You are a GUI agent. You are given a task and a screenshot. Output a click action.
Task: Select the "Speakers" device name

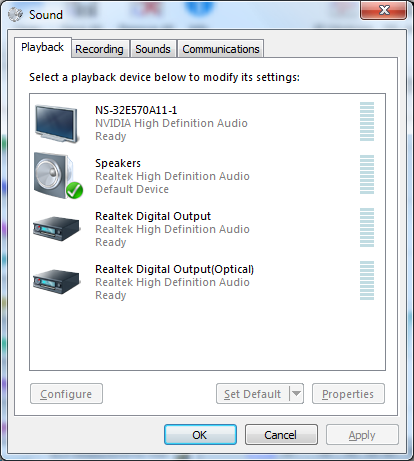click(118, 163)
